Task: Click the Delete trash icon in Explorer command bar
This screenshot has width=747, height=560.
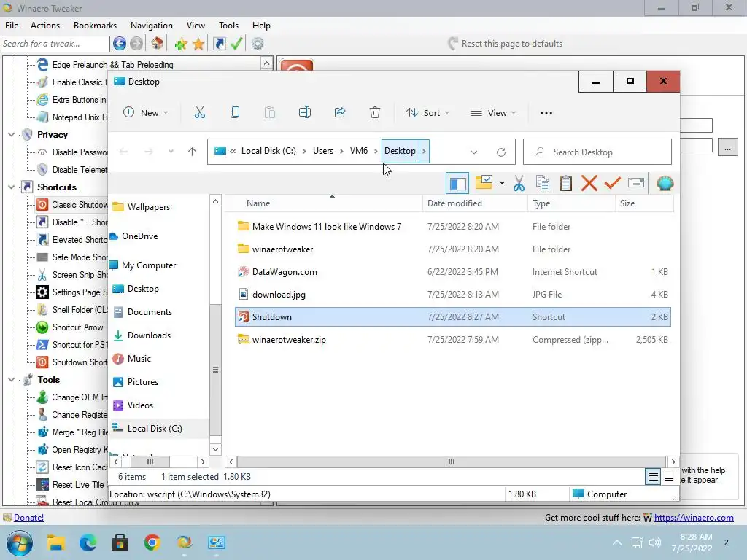Action: click(375, 113)
